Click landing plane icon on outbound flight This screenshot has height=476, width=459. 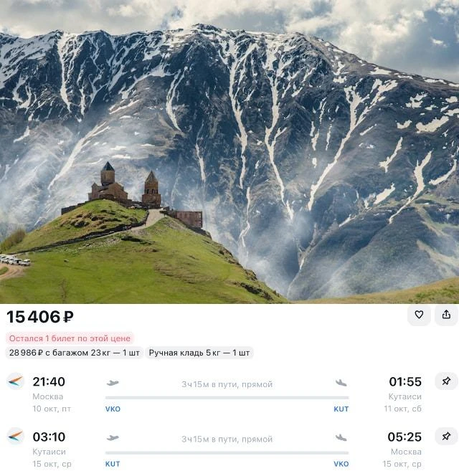point(341,383)
